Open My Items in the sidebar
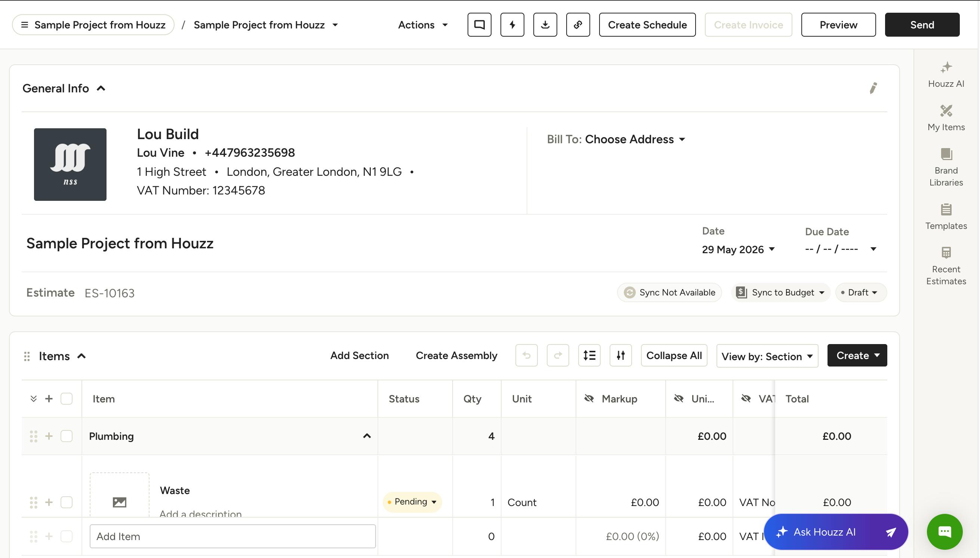 [x=946, y=118]
